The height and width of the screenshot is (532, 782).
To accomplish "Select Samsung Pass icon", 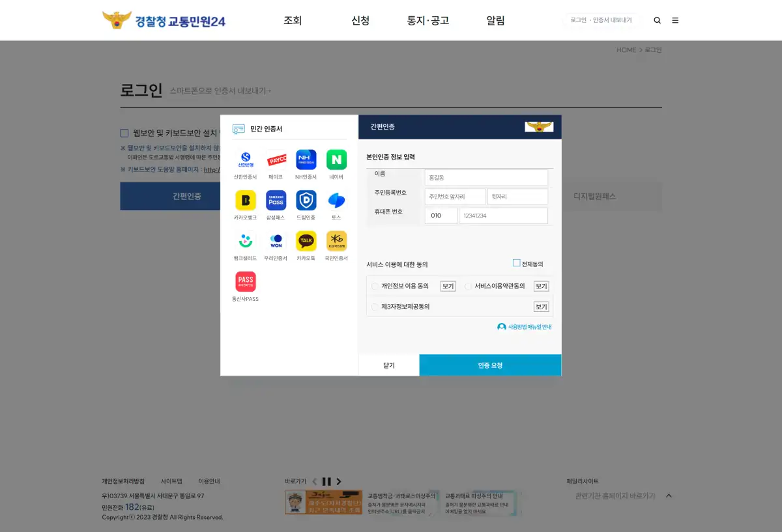I will point(276,201).
